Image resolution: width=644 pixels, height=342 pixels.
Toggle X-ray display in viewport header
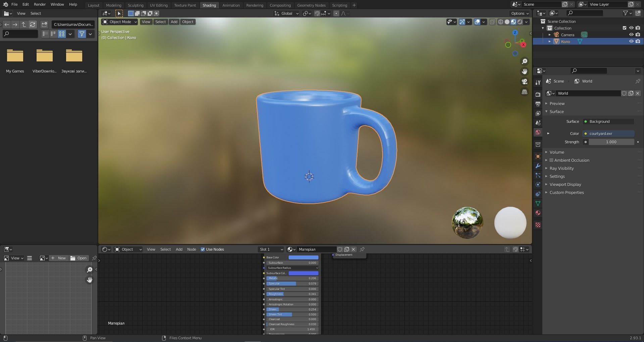(492, 22)
